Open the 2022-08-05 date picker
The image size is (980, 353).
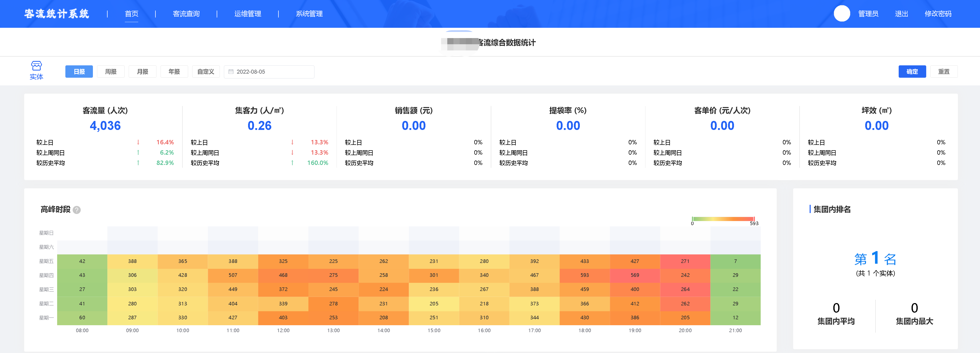click(x=251, y=72)
